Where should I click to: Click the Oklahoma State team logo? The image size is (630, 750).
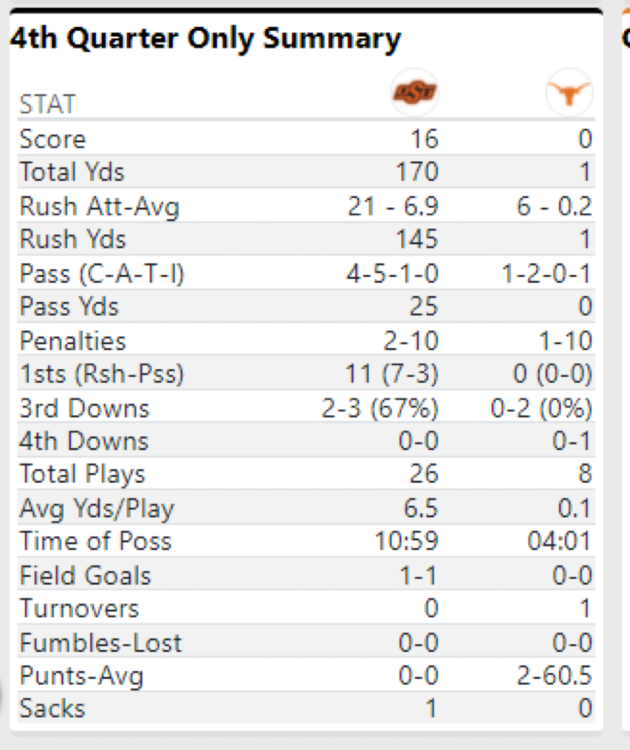[x=414, y=93]
